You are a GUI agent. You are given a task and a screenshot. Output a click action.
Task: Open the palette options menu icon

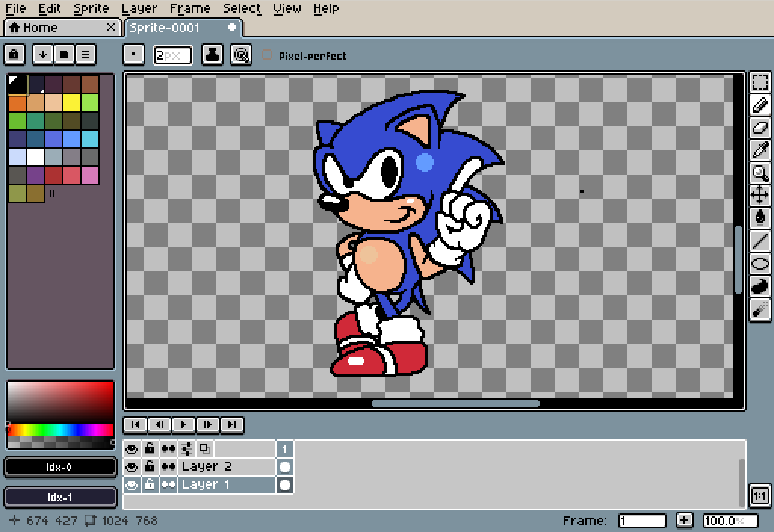click(x=85, y=54)
